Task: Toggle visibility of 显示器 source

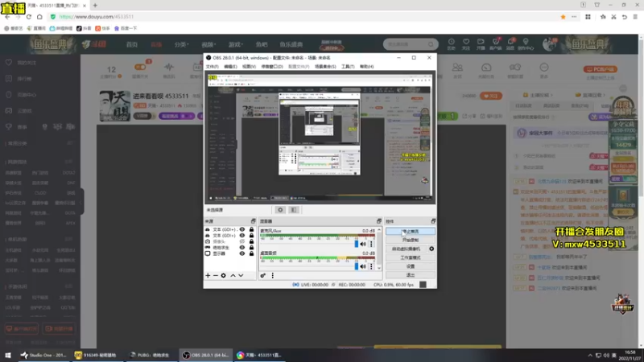Action: [242, 253]
